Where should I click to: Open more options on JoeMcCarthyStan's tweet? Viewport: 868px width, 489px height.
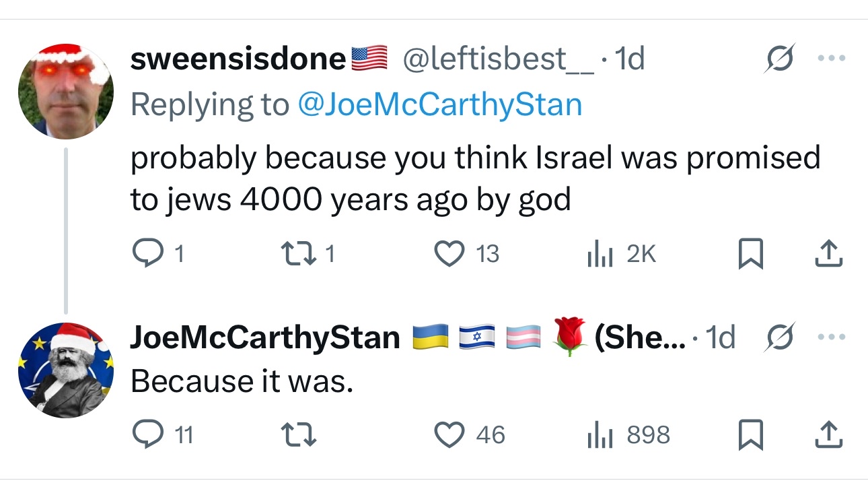pos(830,336)
